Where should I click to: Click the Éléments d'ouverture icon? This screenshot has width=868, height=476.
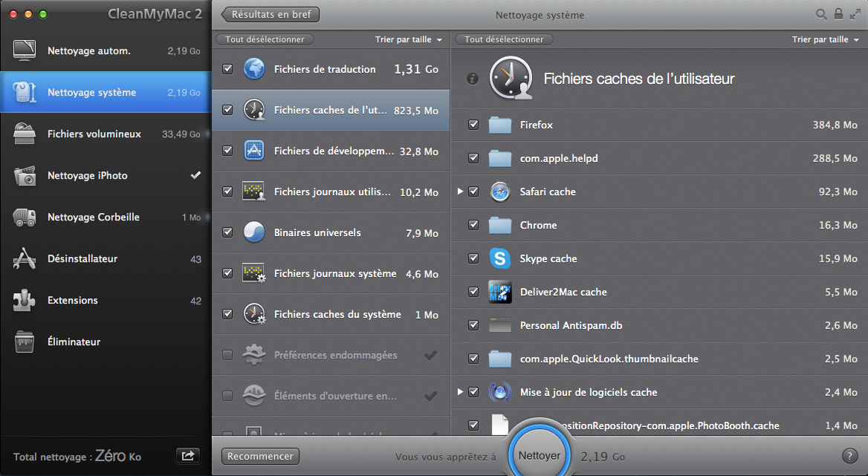click(x=254, y=396)
